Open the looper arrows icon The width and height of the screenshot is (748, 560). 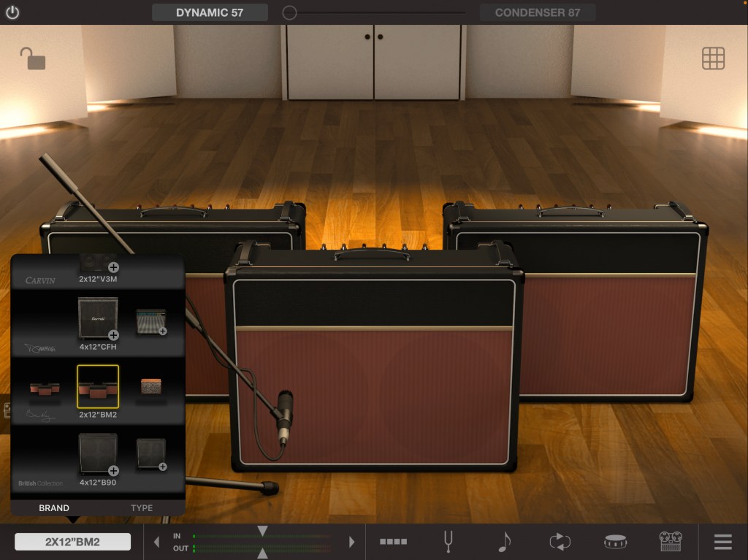point(560,542)
